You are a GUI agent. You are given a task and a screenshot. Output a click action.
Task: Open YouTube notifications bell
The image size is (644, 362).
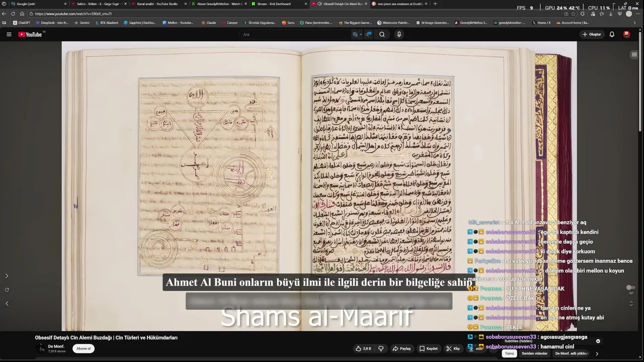click(x=612, y=34)
